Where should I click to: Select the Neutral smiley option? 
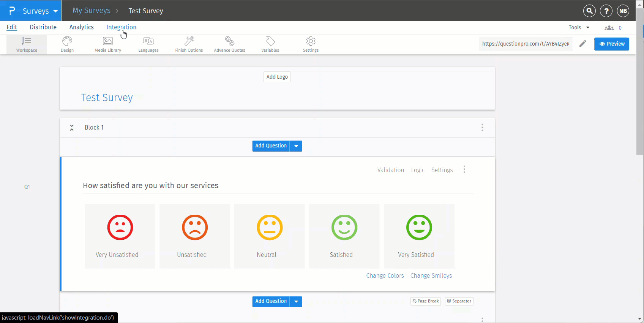pyautogui.click(x=269, y=236)
